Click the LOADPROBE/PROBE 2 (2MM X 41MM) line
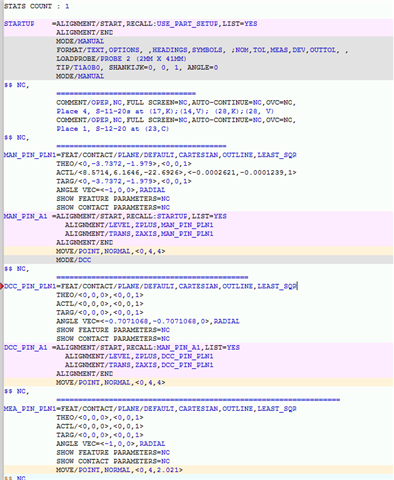Viewport: 394px width, 480px height. [121, 59]
